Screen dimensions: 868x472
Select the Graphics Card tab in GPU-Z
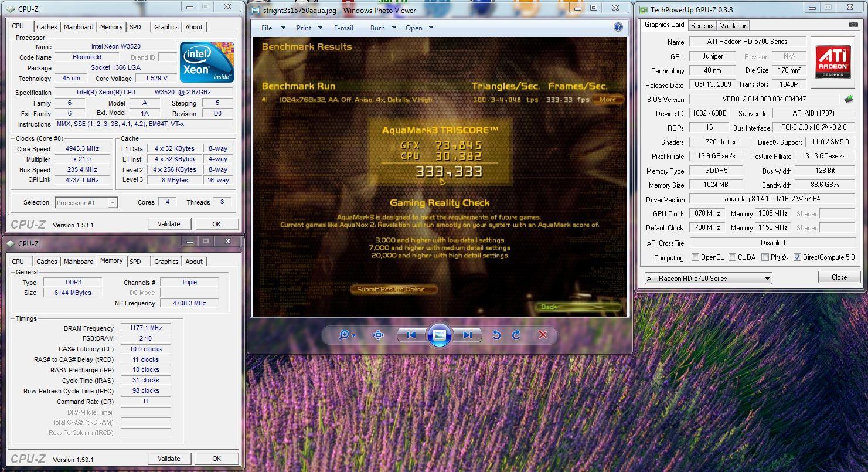[x=664, y=25]
